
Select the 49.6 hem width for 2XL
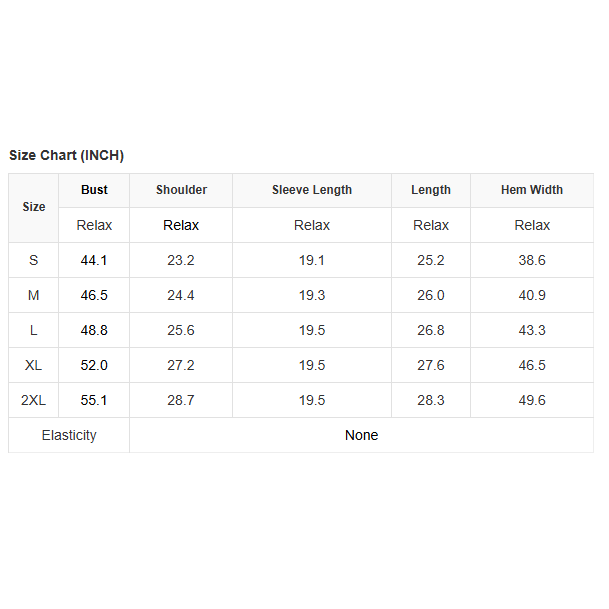(532, 400)
